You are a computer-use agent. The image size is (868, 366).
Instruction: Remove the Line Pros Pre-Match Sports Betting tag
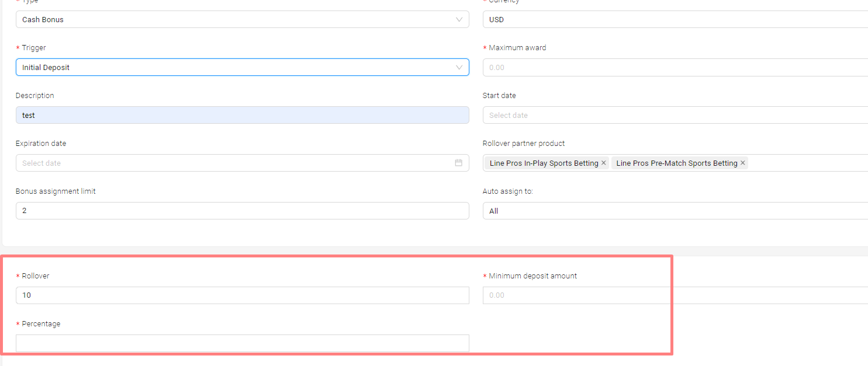click(x=742, y=163)
